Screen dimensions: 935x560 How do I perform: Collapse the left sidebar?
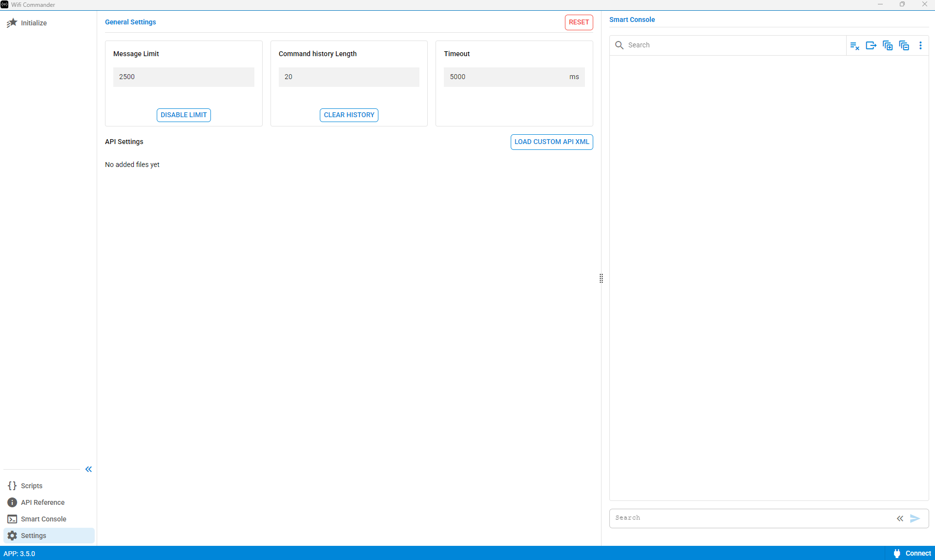(88, 469)
